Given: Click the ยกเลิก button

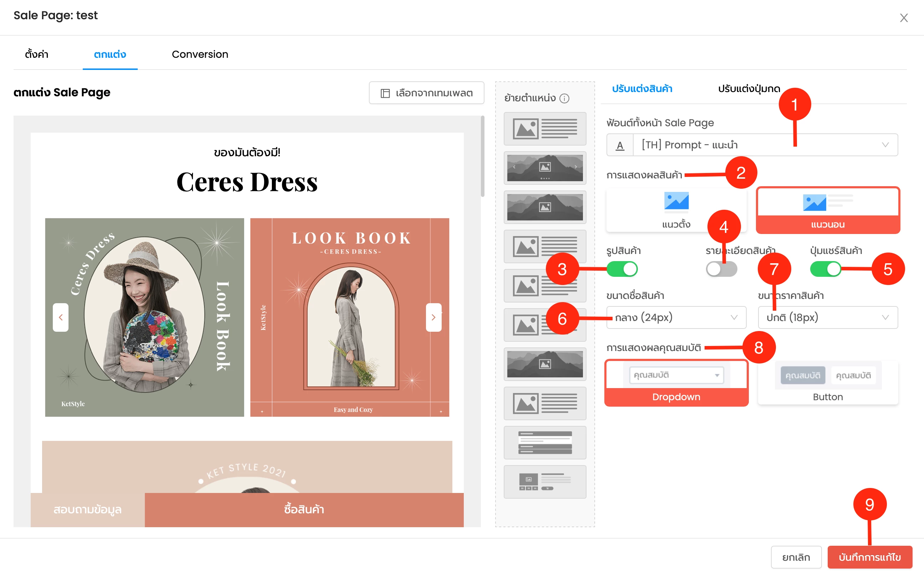Looking at the screenshot, I should coord(796,557).
